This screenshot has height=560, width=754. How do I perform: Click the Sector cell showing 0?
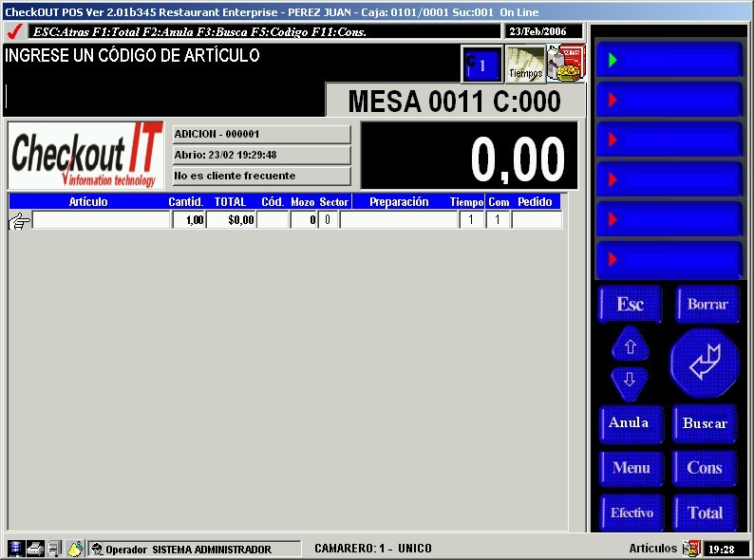328,220
